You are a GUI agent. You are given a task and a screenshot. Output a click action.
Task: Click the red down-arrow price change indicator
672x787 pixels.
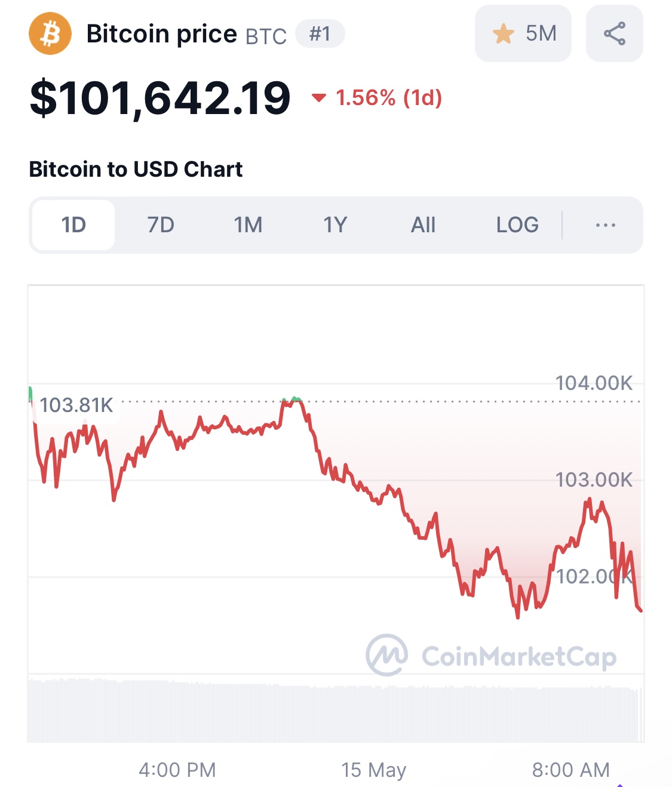[319, 98]
